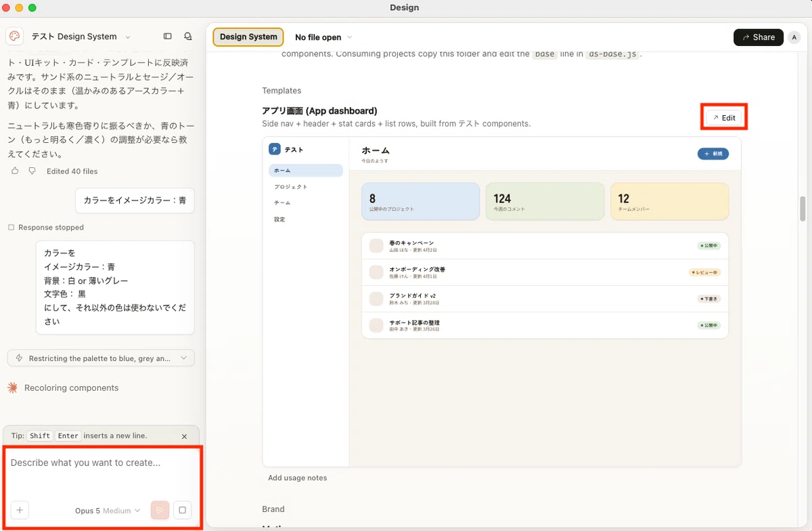Give thumbs down to the response
Viewport: 812px width, 531px height.
click(32, 171)
